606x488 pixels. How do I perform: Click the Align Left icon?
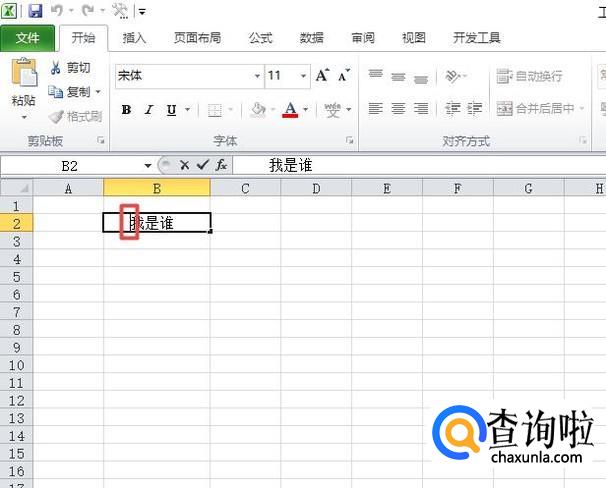[x=375, y=109]
